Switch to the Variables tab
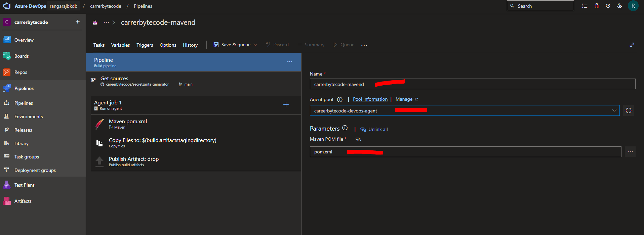 (x=120, y=45)
